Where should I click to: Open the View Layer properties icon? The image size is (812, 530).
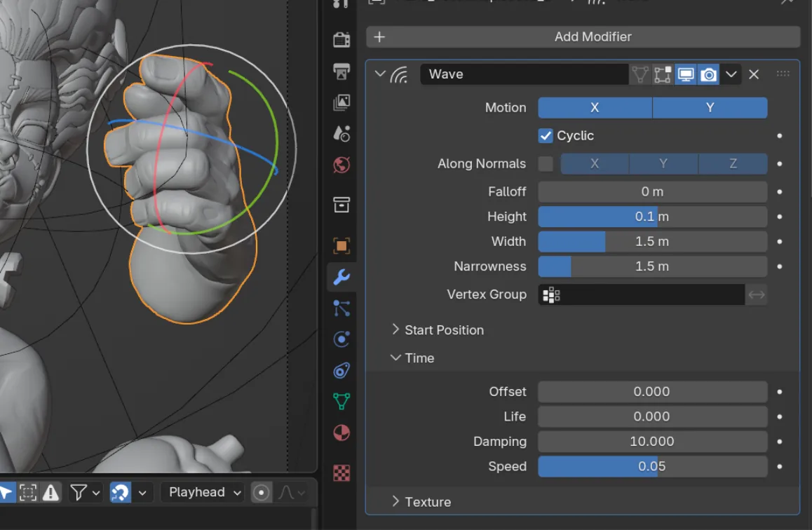click(341, 102)
